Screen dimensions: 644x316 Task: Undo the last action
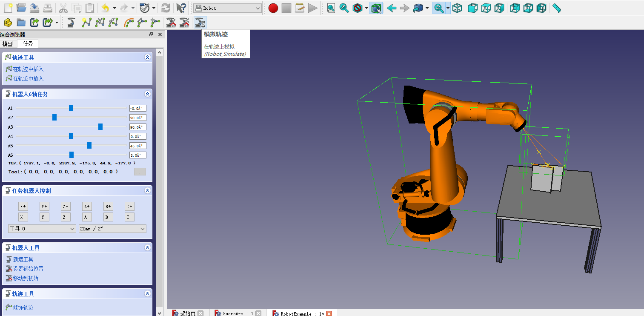coord(106,8)
